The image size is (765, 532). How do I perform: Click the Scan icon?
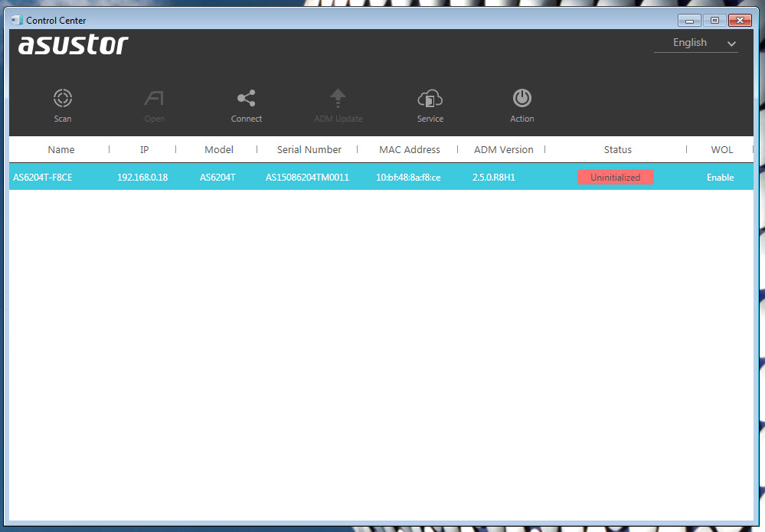click(x=63, y=98)
